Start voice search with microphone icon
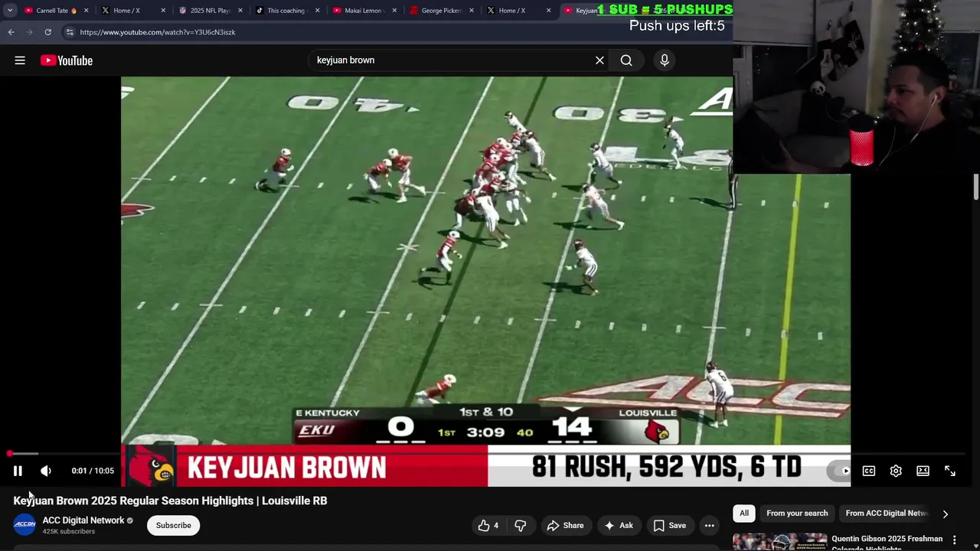The width and height of the screenshot is (980, 551). (665, 60)
